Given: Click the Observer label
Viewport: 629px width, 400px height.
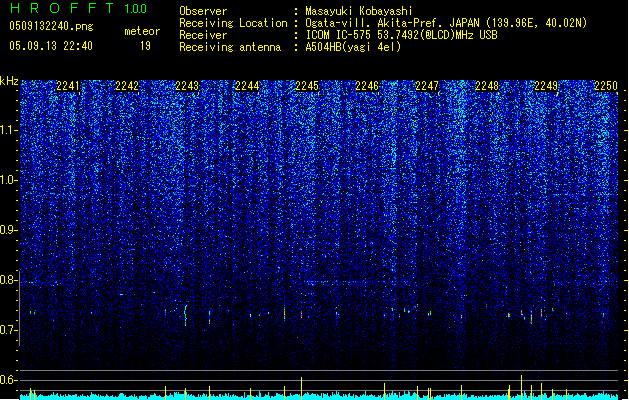Looking at the screenshot, I should [203, 11].
